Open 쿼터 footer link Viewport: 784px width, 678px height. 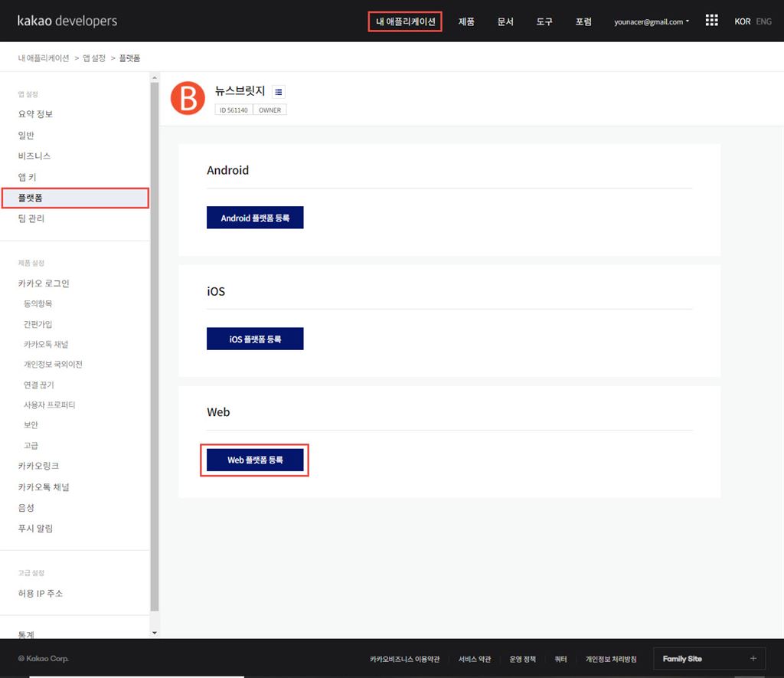(560, 659)
